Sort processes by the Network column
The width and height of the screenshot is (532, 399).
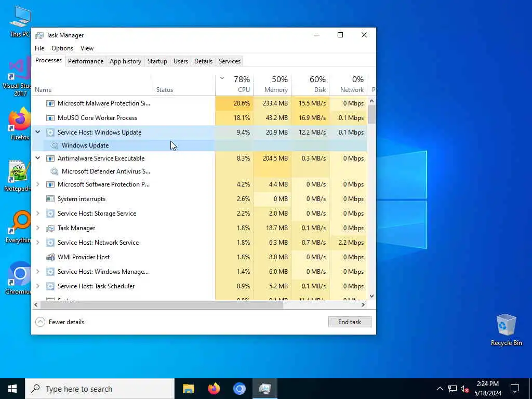[x=349, y=85]
